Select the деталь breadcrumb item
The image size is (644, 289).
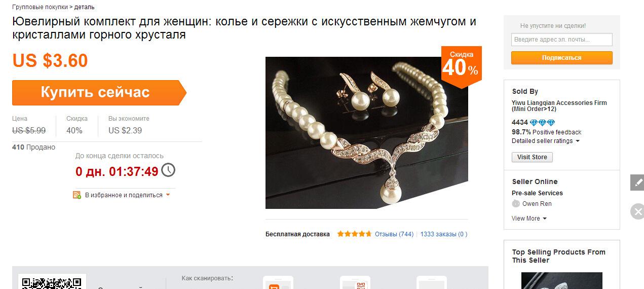(x=84, y=7)
